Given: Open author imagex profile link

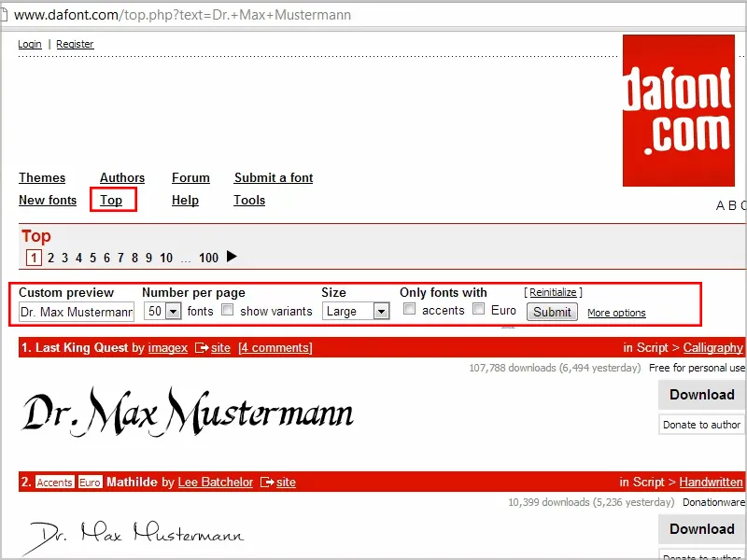Looking at the screenshot, I should point(168,348).
